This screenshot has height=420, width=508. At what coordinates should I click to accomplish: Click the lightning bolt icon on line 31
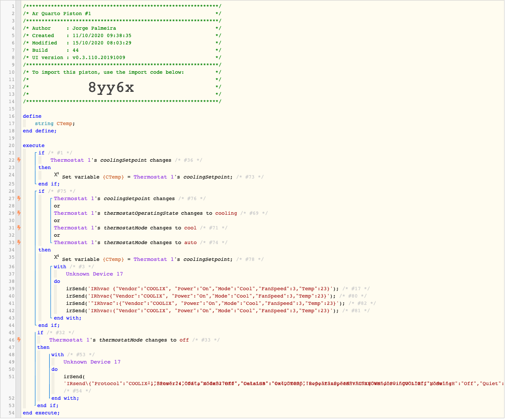19,228
